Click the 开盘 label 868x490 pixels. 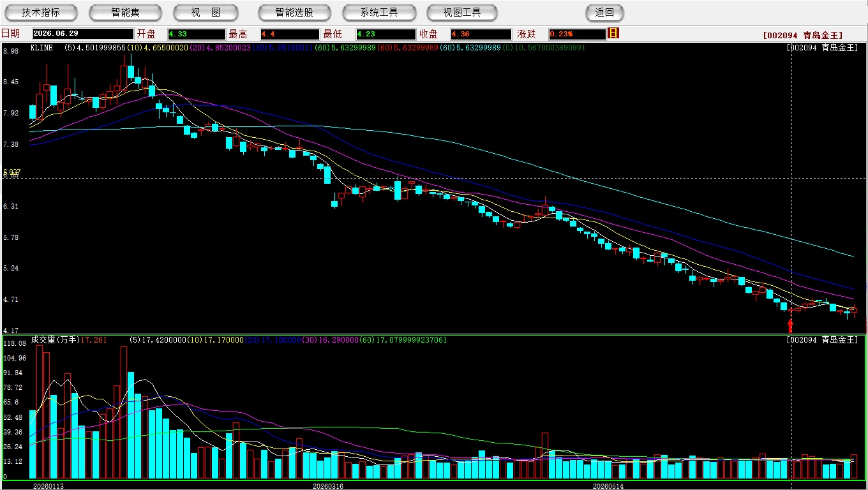(x=146, y=34)
